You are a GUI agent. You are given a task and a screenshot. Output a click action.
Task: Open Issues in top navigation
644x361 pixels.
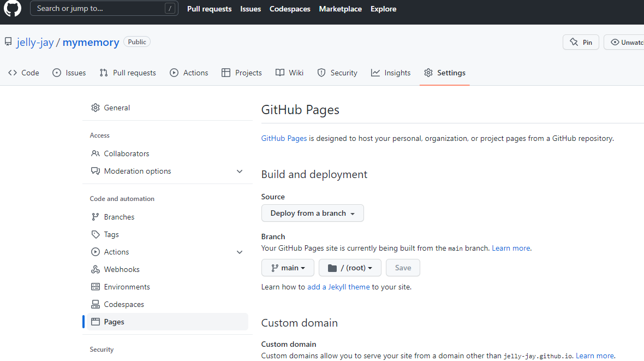tap(251, 9)
